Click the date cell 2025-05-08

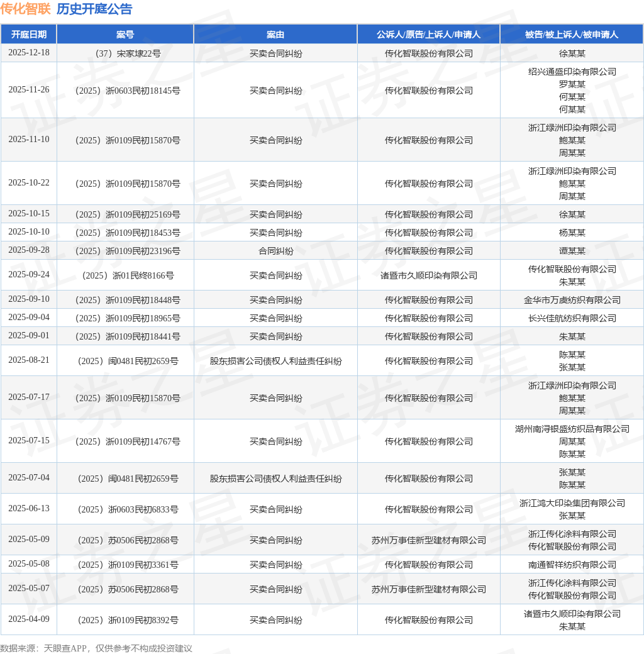(29, 564)
